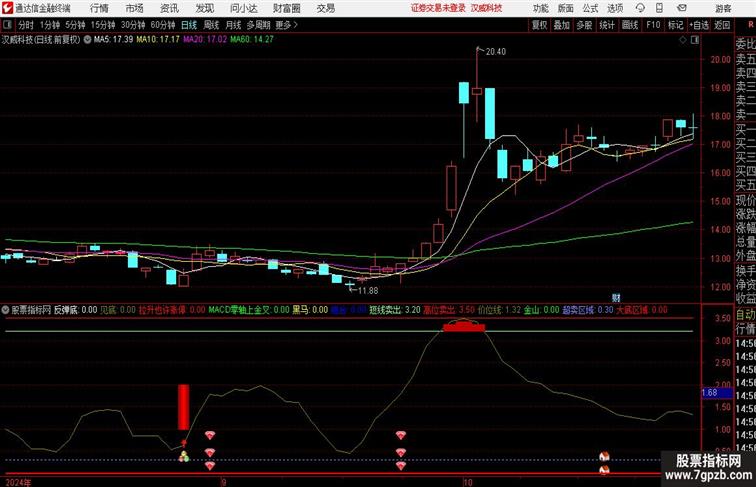Open the 发现 menu

click(x=204, y=8)
